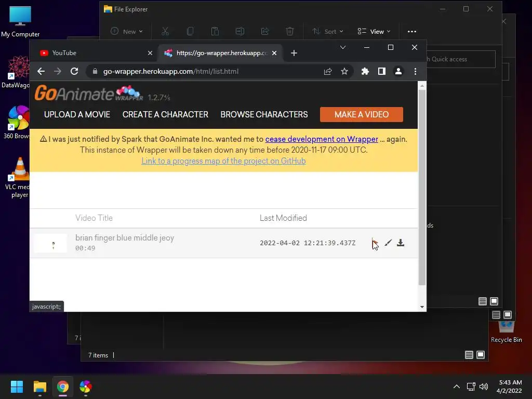Open the brian finger video thumbnail
532x399 pixels.
click(50, 243)
